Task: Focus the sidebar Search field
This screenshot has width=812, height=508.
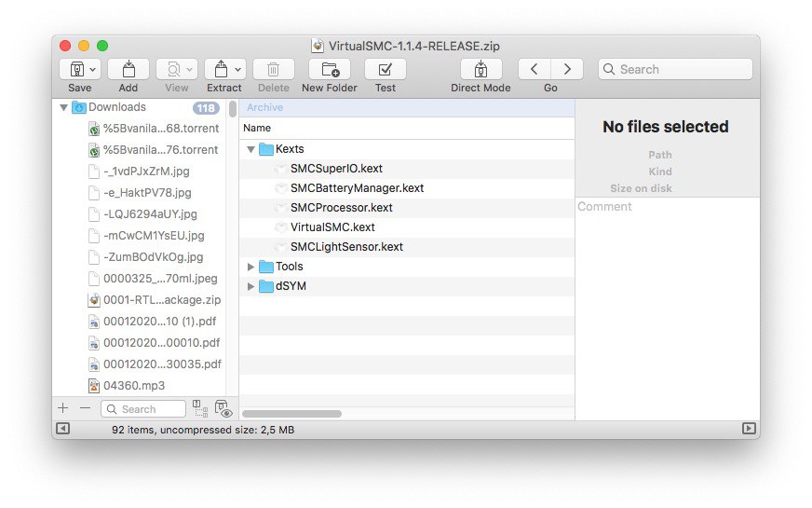Action: 143,409
